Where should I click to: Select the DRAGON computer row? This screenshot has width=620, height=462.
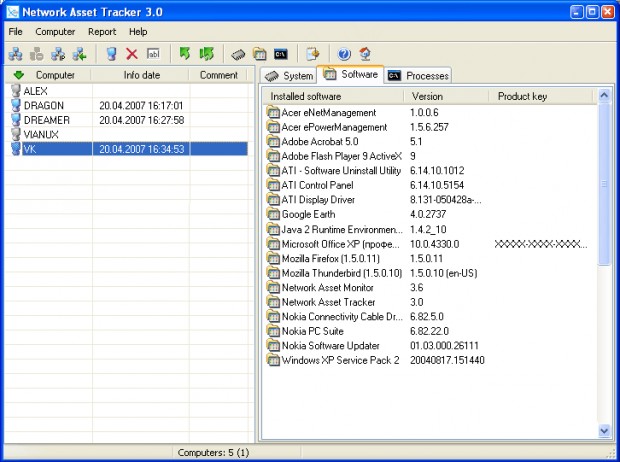[x=127, y=106]
